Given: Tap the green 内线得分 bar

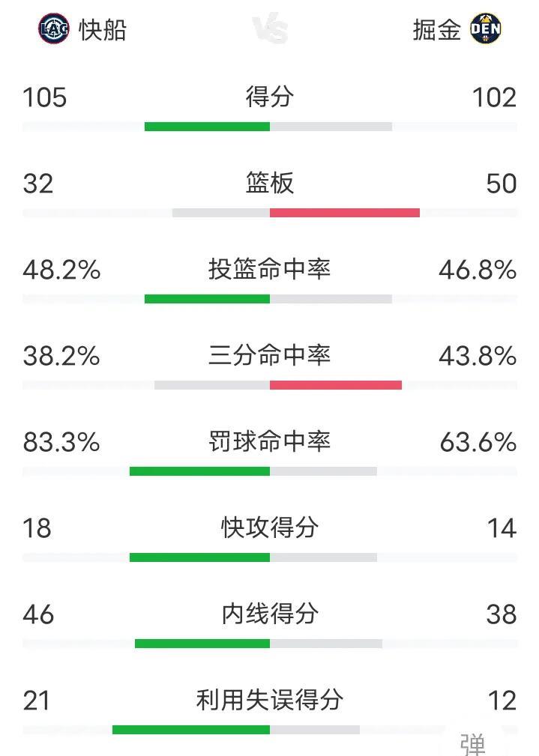Looking at the screenshot, I should 202,643.
